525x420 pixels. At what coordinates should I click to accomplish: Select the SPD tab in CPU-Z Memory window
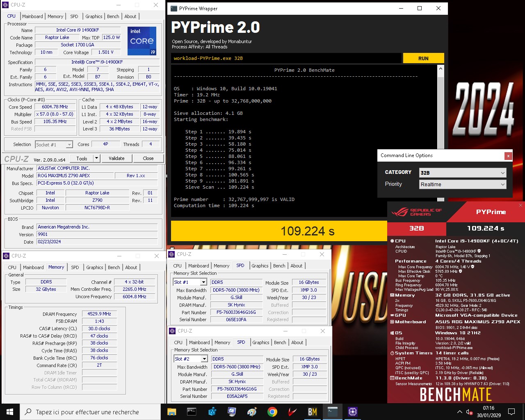coord(75,267)
